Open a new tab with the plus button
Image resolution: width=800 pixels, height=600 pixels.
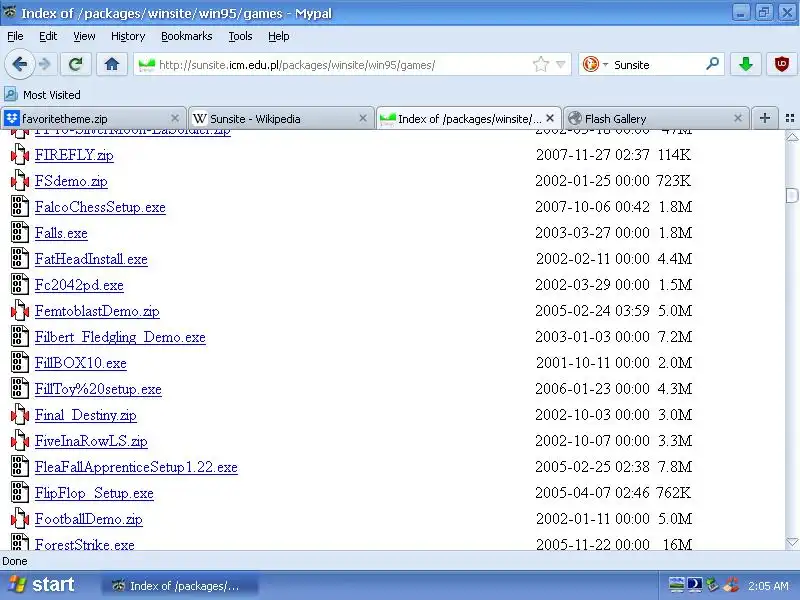pos(764,118)
